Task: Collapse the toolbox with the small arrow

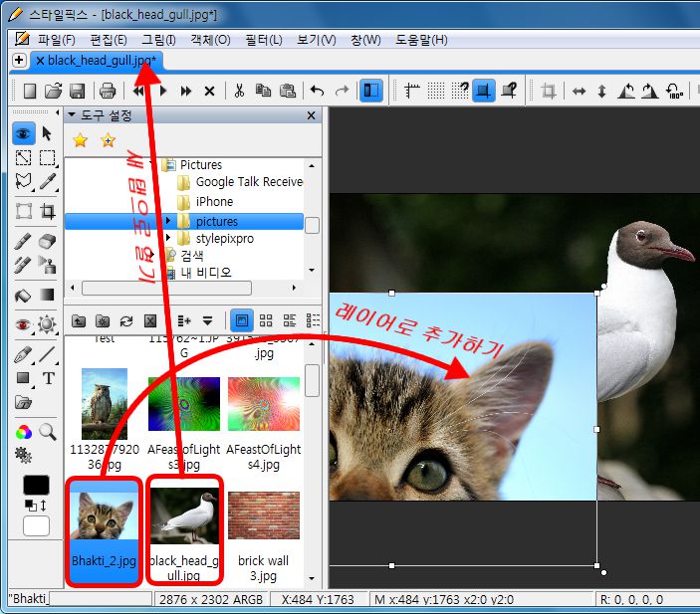Action: tap(57, 112)
